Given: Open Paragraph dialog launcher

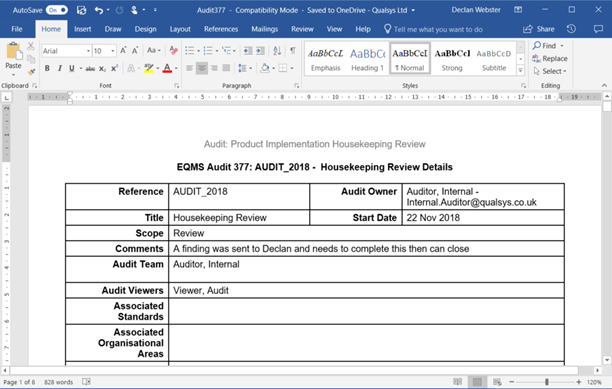Looking at the screenshot, I should 297,85.
